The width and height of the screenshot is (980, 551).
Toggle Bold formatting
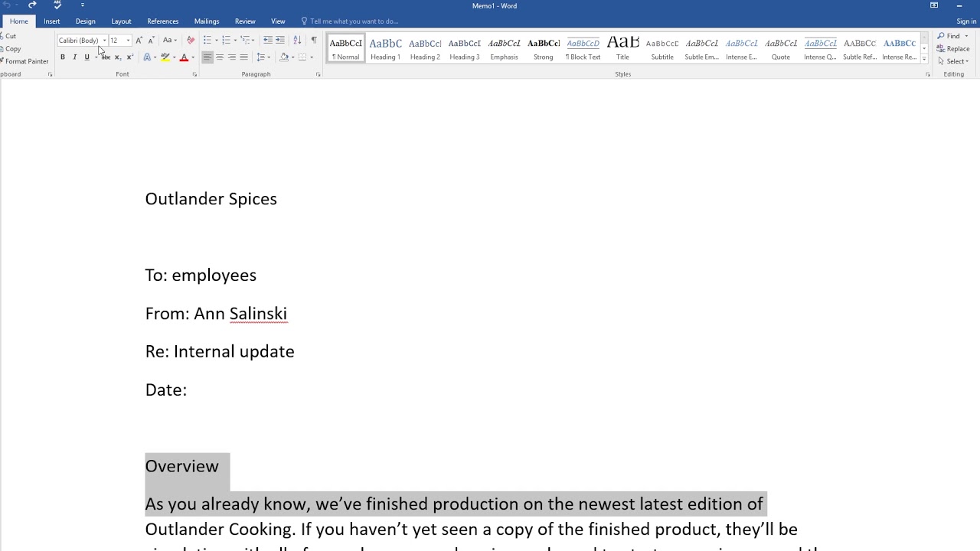coord(63,57)
